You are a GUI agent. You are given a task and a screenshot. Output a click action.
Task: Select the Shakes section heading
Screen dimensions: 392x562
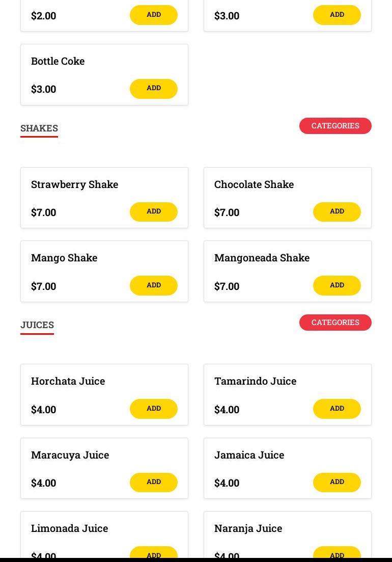[x=39, y=128]
